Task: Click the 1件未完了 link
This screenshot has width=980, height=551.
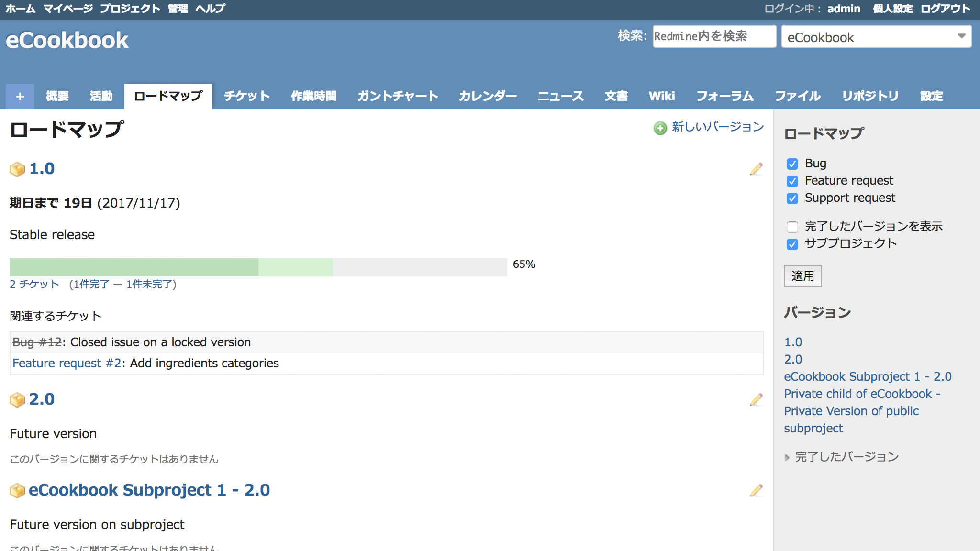Action: pyautogui.click(x=149, y=284)
